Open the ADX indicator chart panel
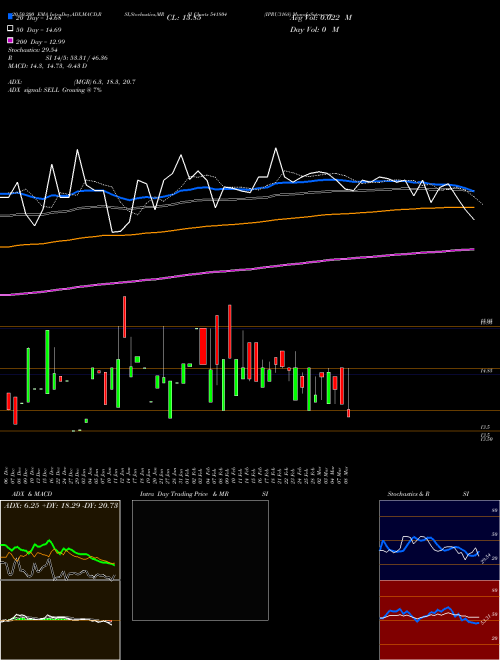Viewport: 500px width, 660px height. 60,540
